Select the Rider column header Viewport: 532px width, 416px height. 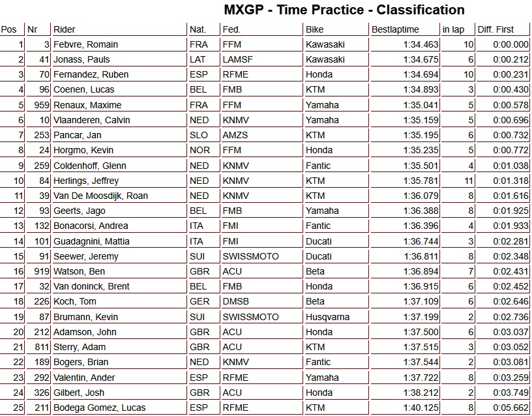[x=65, y=29]
